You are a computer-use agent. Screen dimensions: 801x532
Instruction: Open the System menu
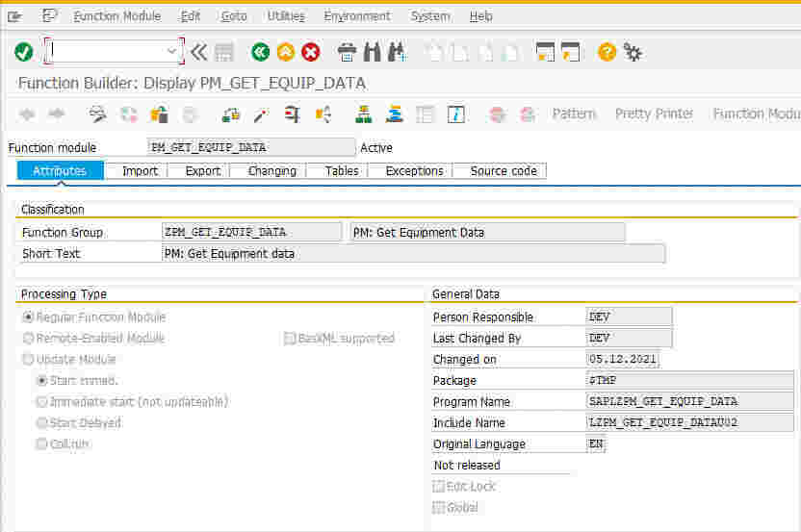(430, 16)
